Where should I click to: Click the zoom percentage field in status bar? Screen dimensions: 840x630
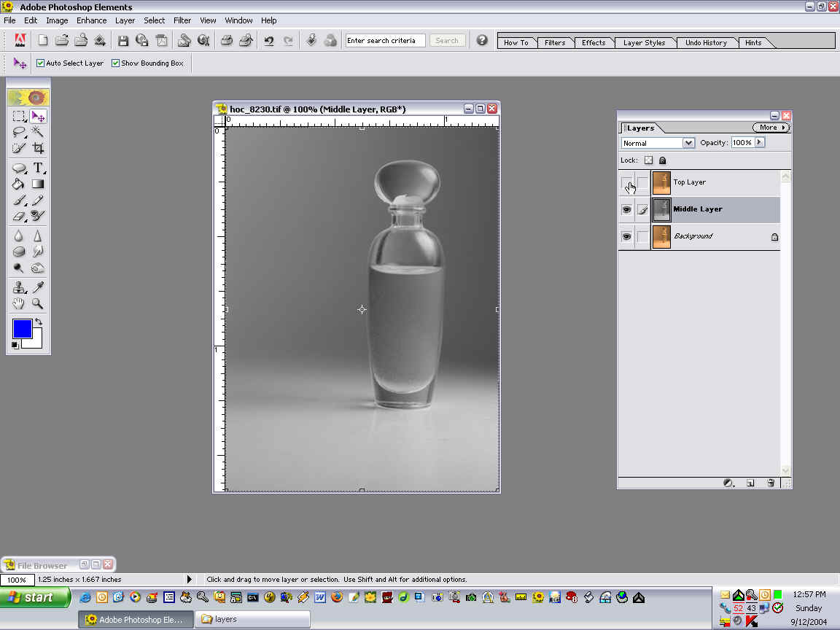pos(17,580)
